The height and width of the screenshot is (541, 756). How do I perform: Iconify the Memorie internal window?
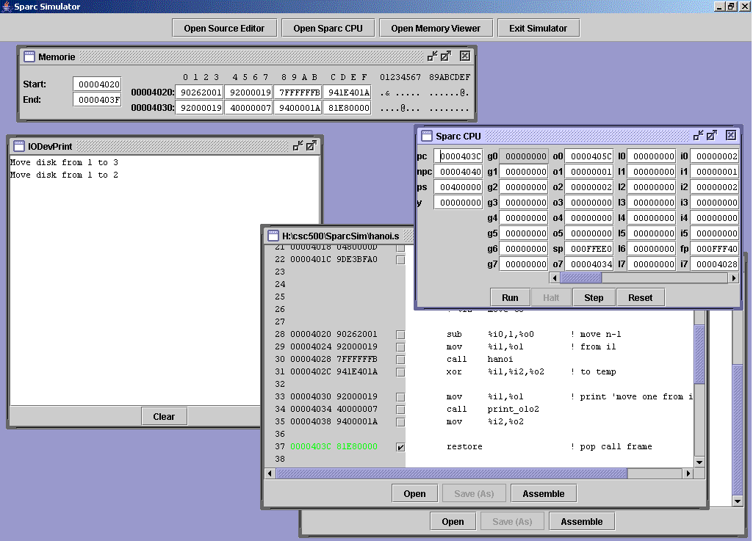point(432,56)
